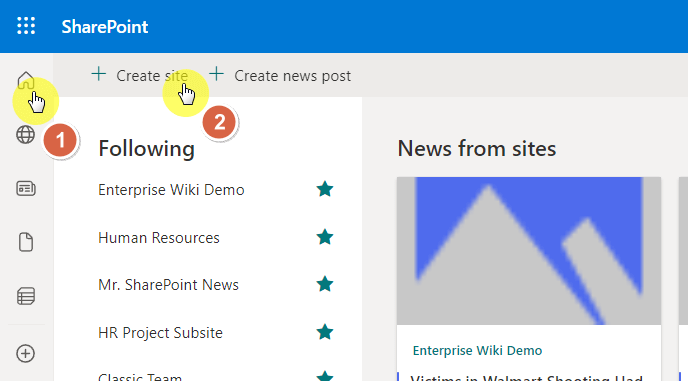Open HR Project Subsite link
The image size is (688, 381).
pos(161,333)
